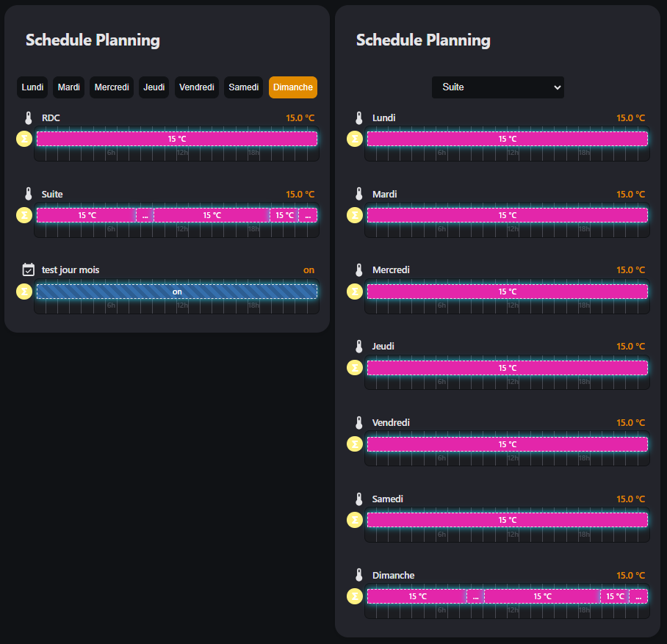The width and height of the screenshot is (667, 644).
Task: Click the sigma icon beside the RDC schedule
Action: (x=24, y=139)
